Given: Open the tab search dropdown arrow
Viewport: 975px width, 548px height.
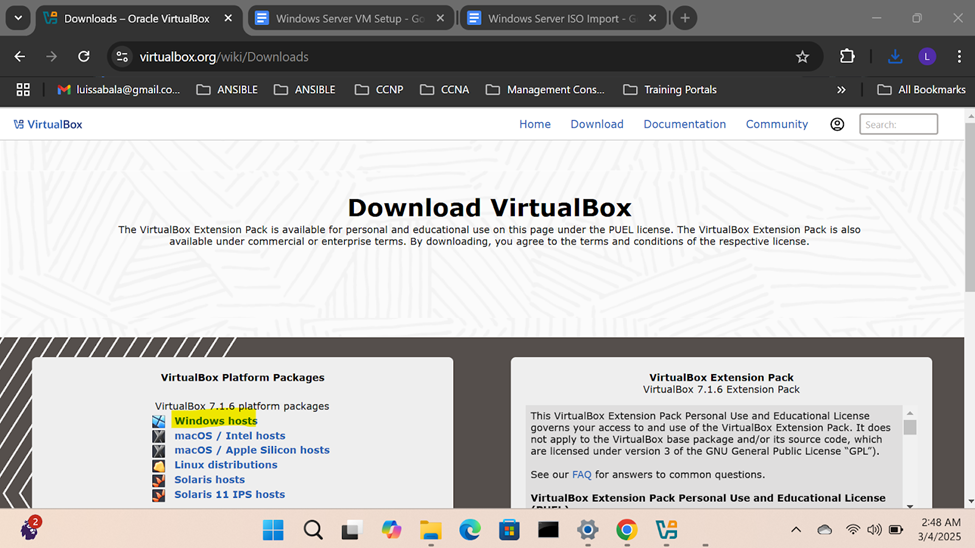Looking at the screenshot, I should (18, 18).
